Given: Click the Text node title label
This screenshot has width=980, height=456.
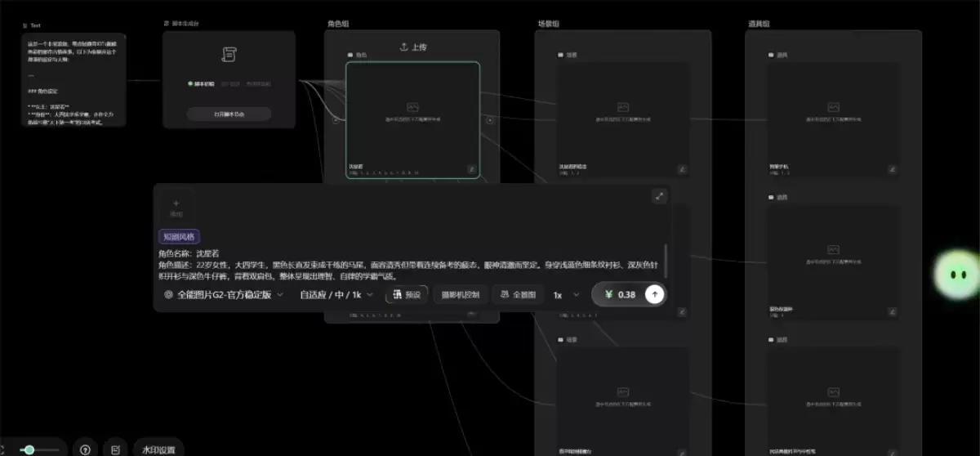Looking at the screenshot, I should point(36,26).
